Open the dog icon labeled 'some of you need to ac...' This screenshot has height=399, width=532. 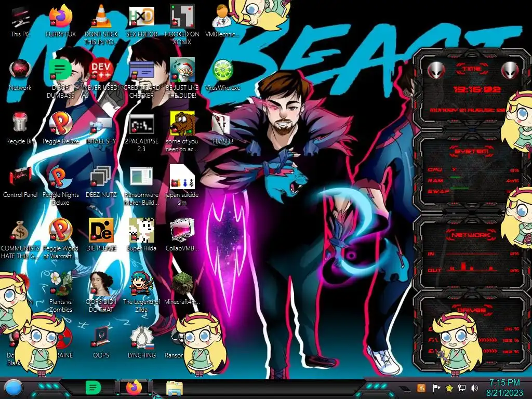182,132
